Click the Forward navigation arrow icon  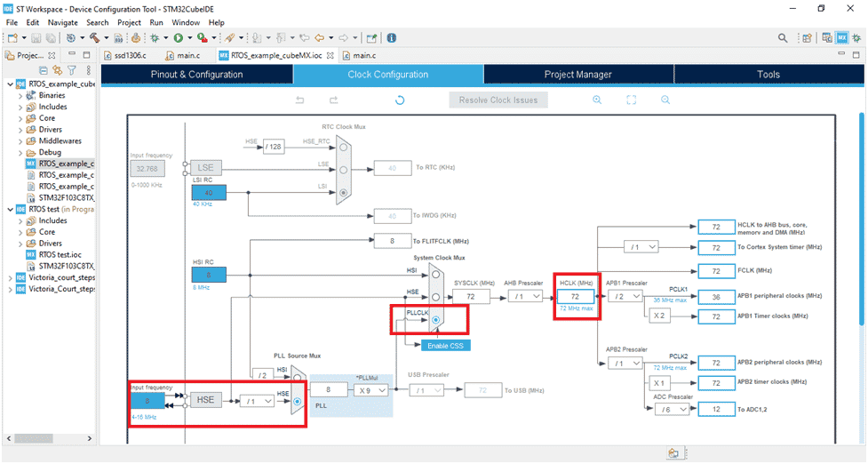[343, 38]
